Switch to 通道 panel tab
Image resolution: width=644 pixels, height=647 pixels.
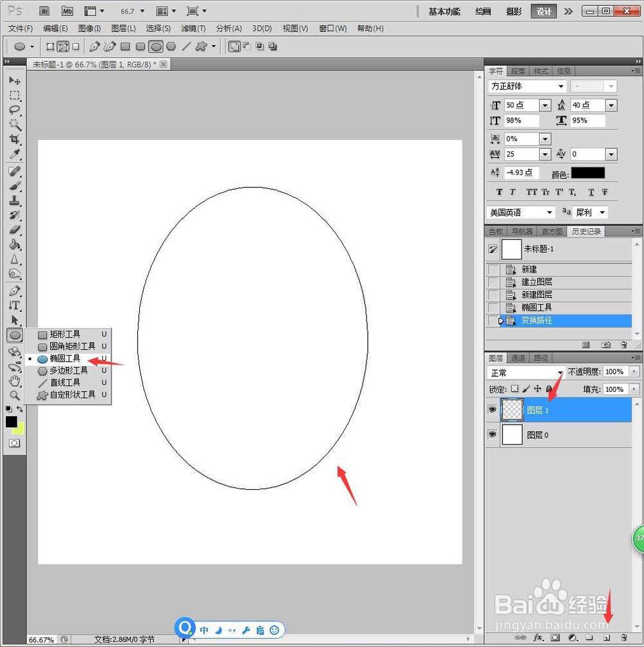[518, 358]
